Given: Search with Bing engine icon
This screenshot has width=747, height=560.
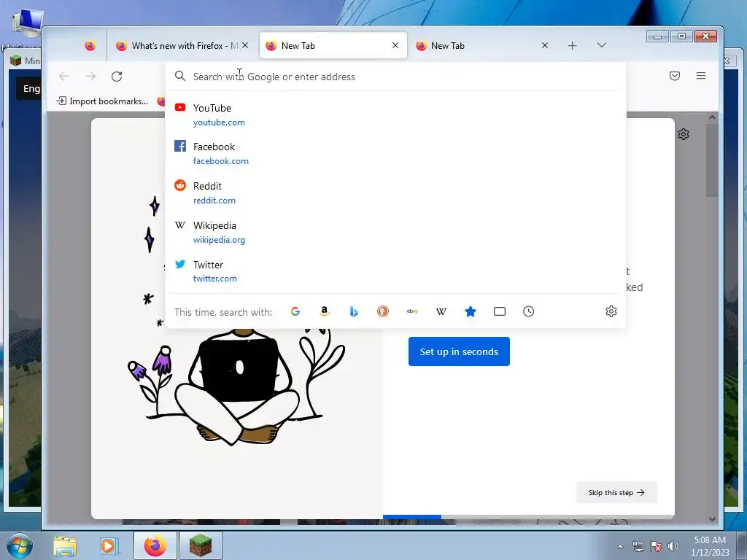Looking at the screenshot, I should [354, 311].
